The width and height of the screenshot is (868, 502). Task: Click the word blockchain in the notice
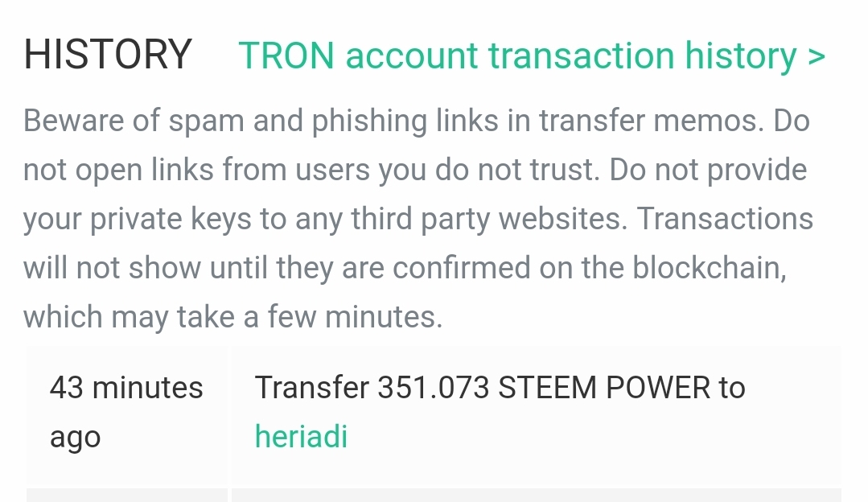click(x=710, y=267)
